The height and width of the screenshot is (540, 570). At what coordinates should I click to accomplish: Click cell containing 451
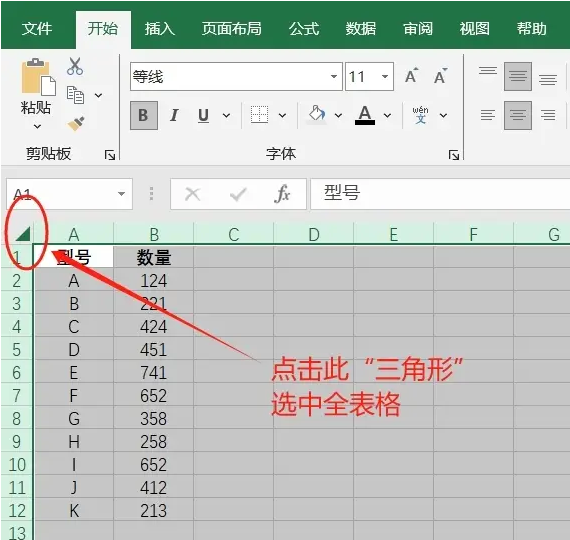click(154, 349)
